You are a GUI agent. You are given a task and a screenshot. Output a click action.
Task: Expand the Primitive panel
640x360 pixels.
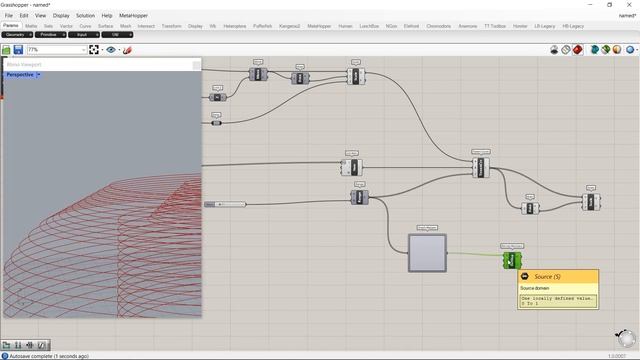(x=50, y=35)
